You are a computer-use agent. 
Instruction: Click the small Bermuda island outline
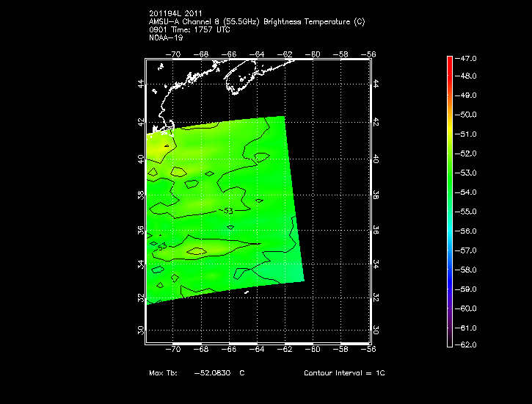coord(247,292)
